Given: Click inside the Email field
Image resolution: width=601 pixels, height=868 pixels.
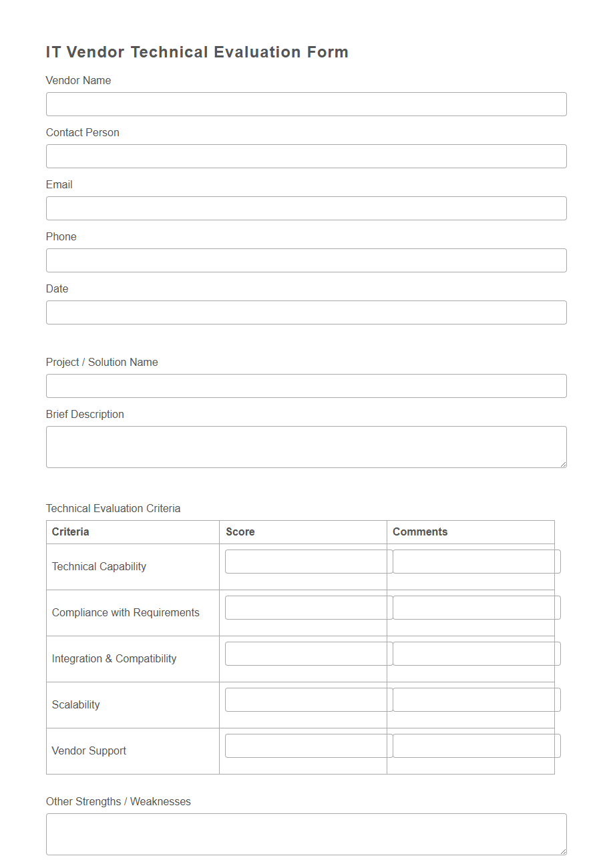Looking at the screenshot, I should click(306, 208).
